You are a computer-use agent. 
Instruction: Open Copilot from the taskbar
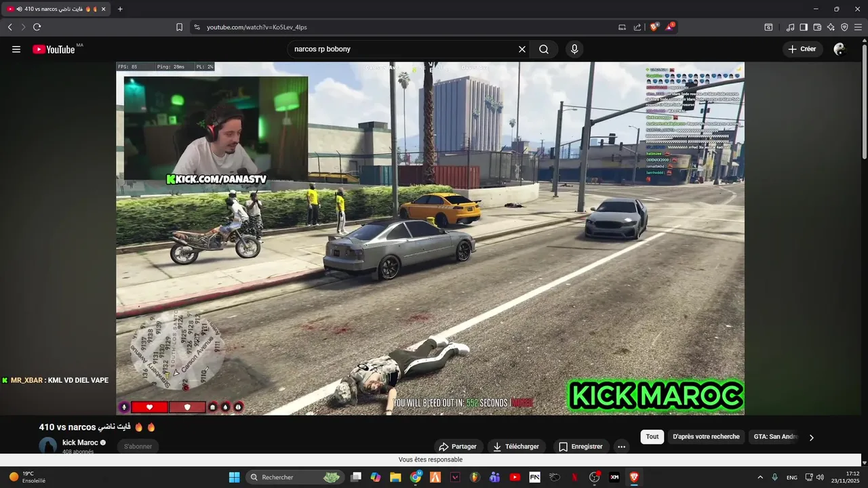(x=376, y=477)
